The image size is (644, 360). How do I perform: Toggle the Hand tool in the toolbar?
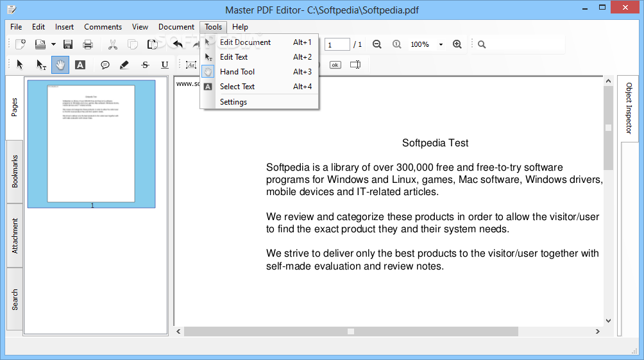[60, 65]
